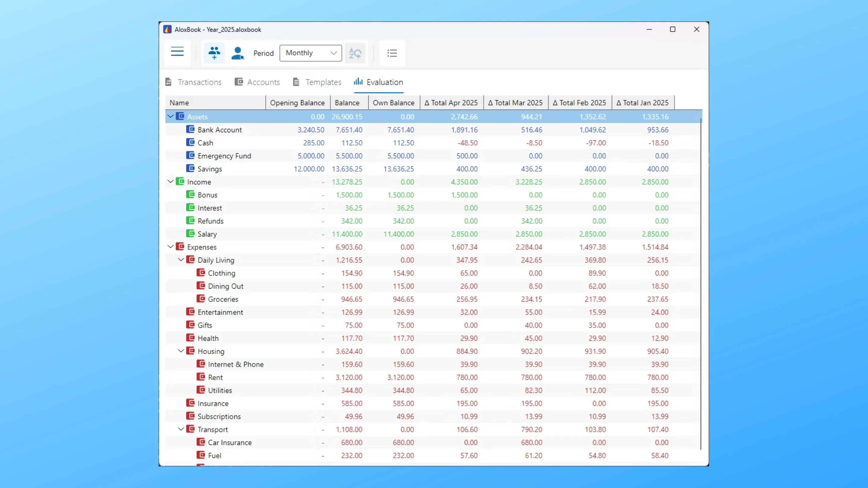Collapse the Housing subtree
Viewport: 868px width, 488px height.
[181, 351]
